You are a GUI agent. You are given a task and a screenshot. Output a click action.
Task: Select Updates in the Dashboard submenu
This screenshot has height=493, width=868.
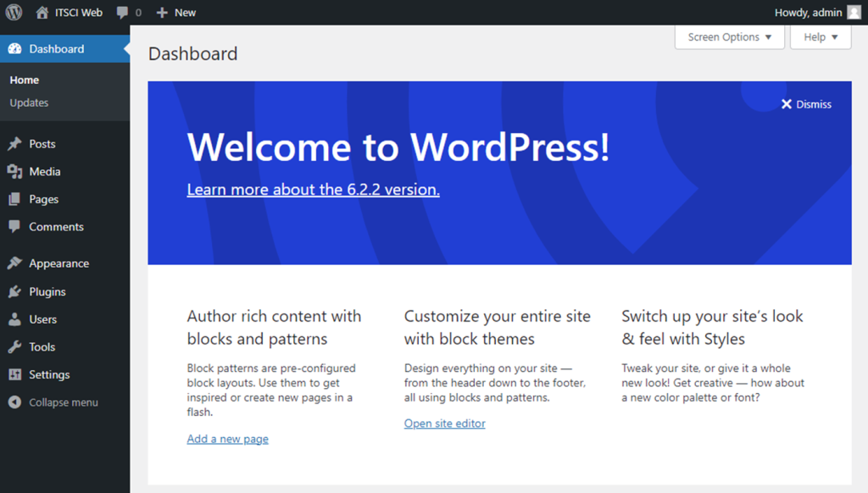pyautogui.click(x=29, y=102)
